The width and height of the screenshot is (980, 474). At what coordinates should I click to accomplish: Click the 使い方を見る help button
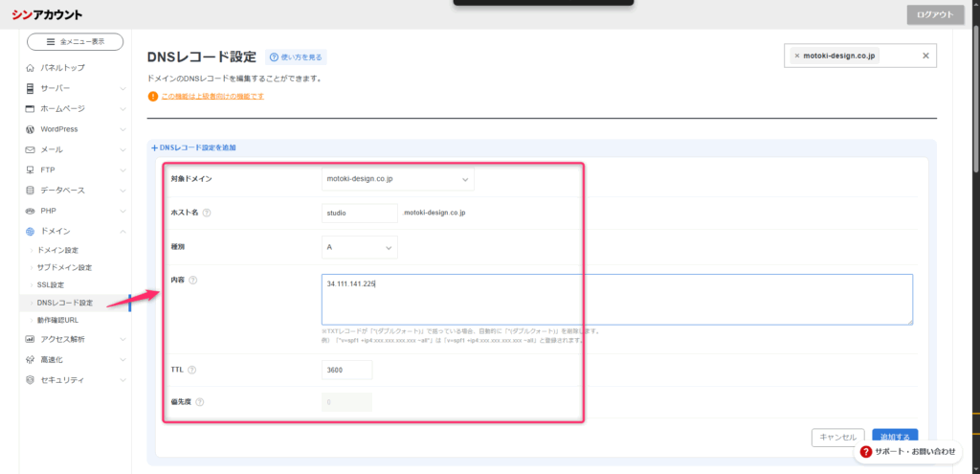point(296,57)
